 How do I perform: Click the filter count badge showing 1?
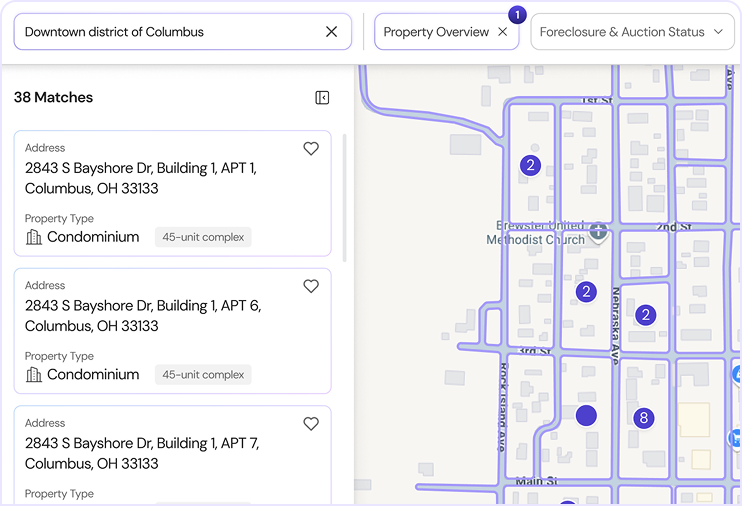click(x=517, y=15)
